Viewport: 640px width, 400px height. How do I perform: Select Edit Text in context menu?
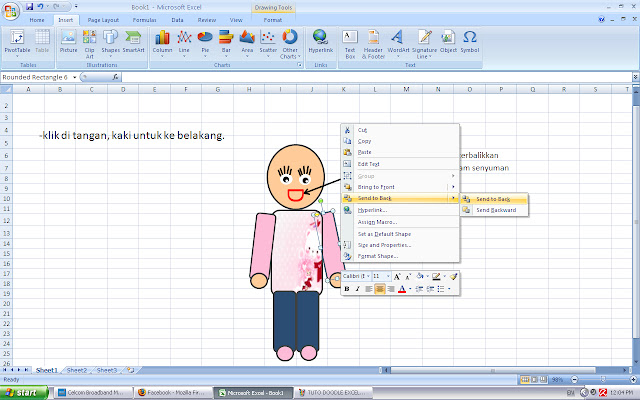coord(400,164)
